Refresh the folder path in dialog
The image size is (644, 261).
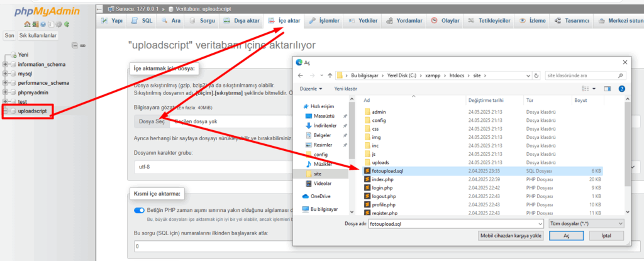point(536,75)
